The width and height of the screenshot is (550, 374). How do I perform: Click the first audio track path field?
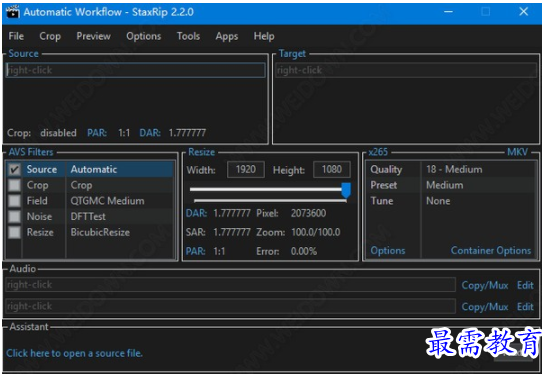pyautogui.click(x=230, y=285)
